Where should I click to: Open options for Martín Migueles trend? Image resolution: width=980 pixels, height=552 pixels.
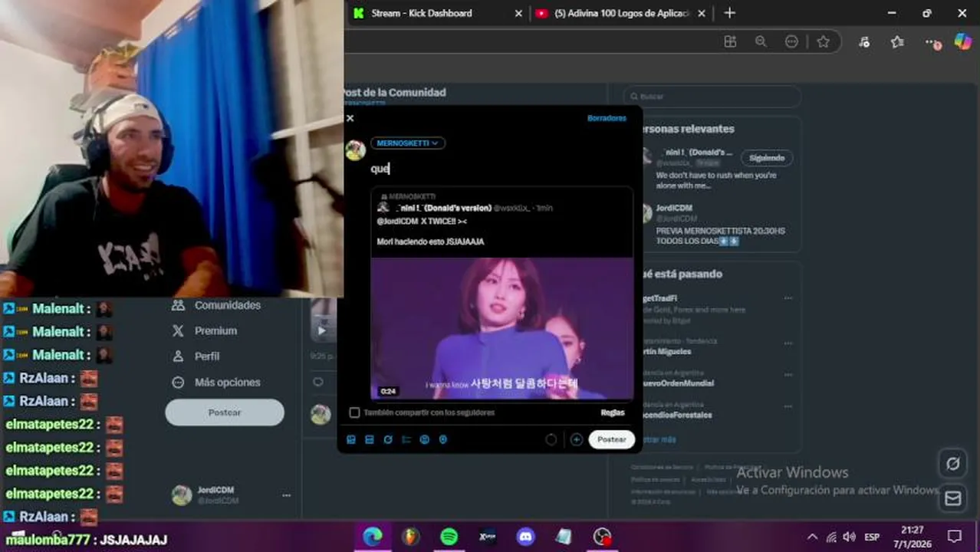coord(788,343)
